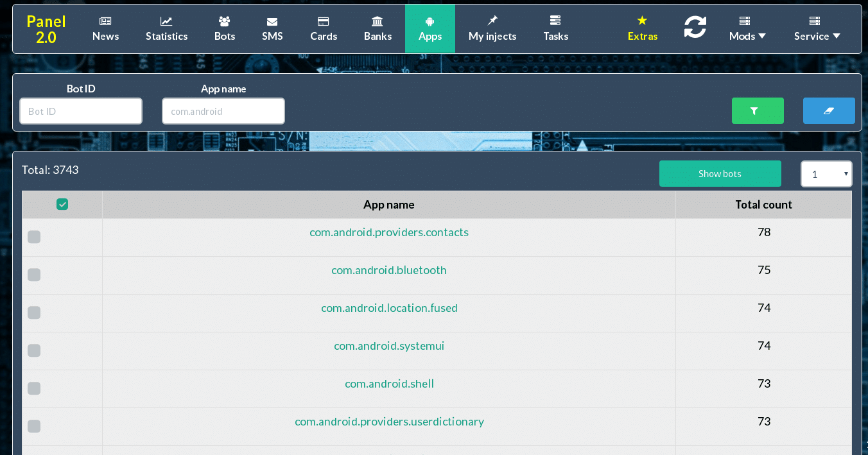Open the Banks building icon
This screenshot has height=455, width=868.
378,21
